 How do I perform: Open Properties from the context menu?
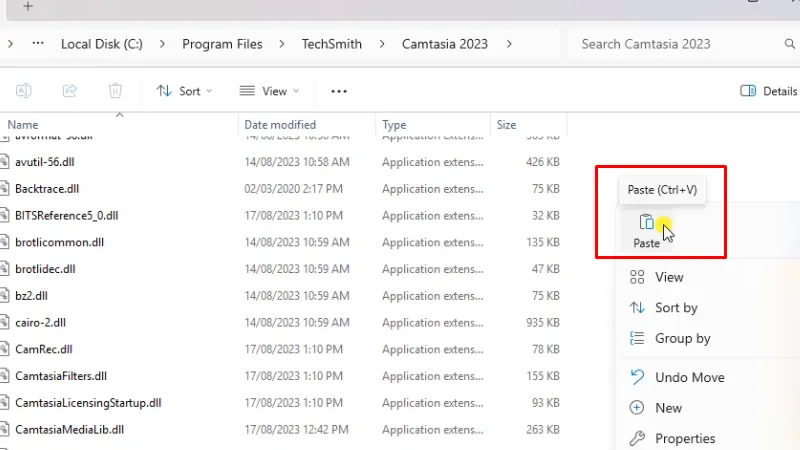click(x=684, y=438)
